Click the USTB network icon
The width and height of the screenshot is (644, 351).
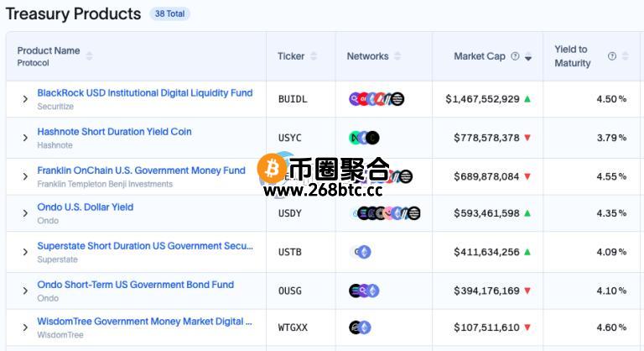(361, 252)
